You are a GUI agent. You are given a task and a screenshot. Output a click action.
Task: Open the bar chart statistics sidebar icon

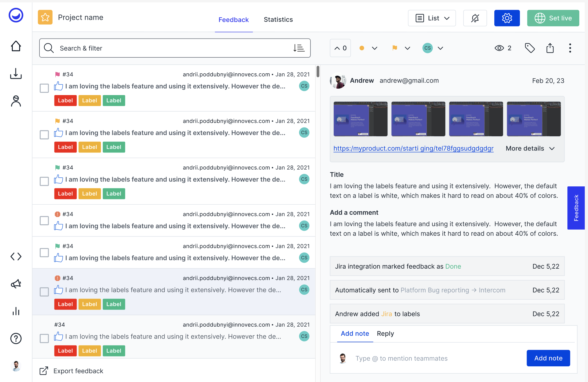(16, 311)
